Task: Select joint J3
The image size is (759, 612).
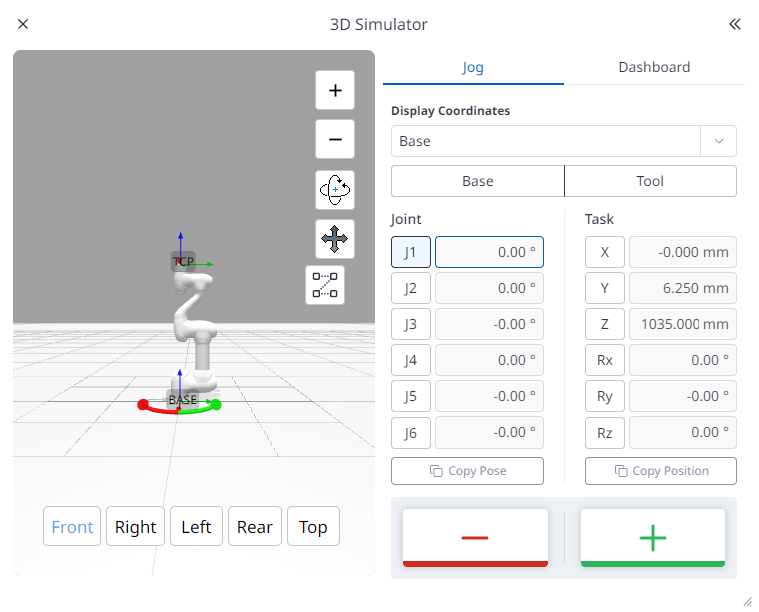Action: [x=410, y=324]
